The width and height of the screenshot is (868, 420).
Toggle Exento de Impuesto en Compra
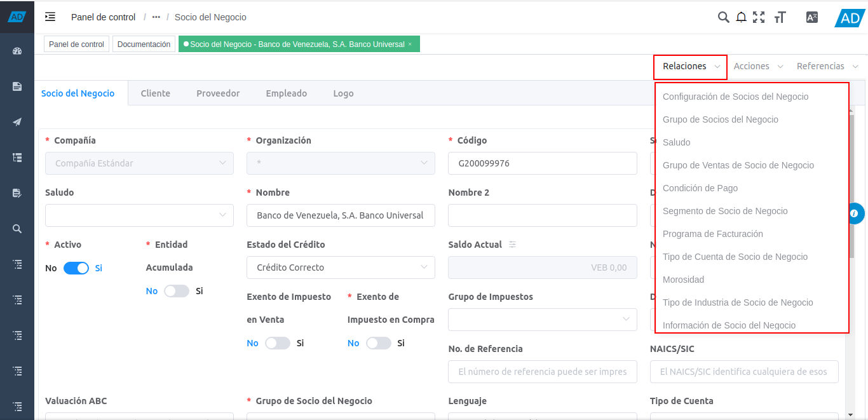tap(379, 343)
